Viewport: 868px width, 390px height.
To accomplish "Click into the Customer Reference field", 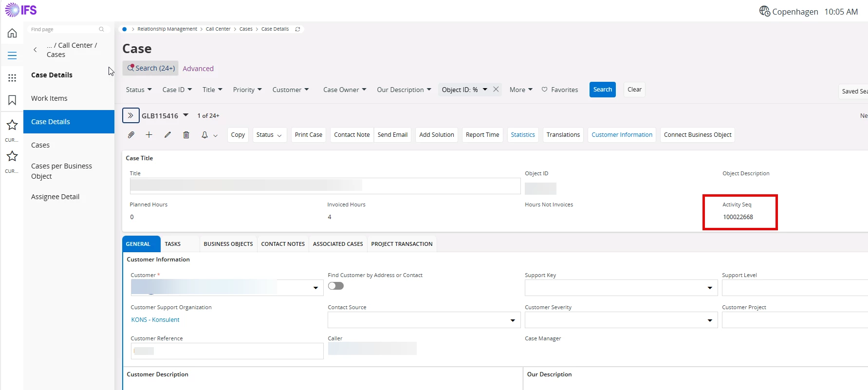I will pos(227,351).
